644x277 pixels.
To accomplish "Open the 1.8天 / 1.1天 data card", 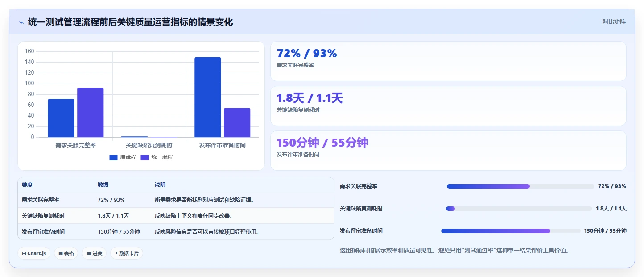I will [x=448, y=106].
